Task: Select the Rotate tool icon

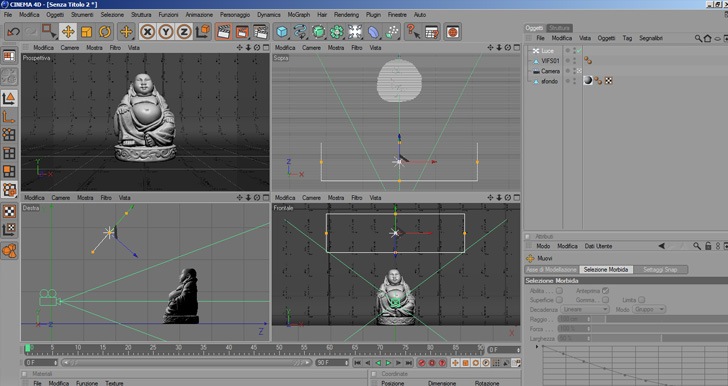Action: click(x=105, y=32)
